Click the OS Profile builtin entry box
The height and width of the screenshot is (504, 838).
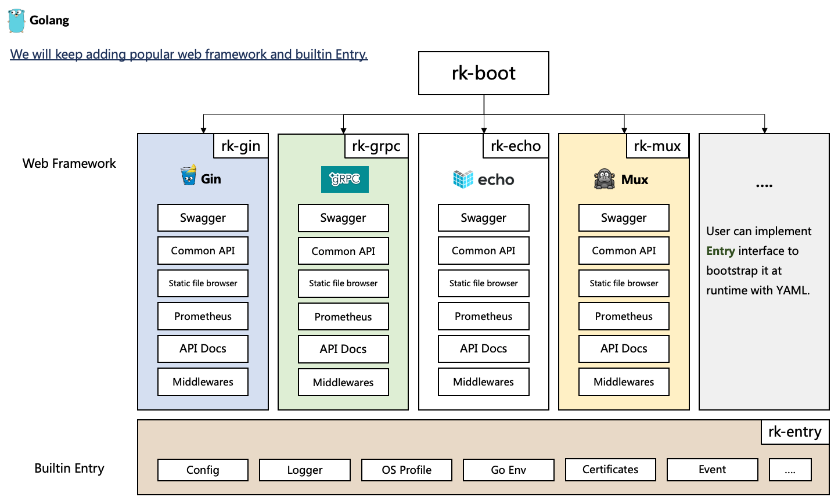407,470
